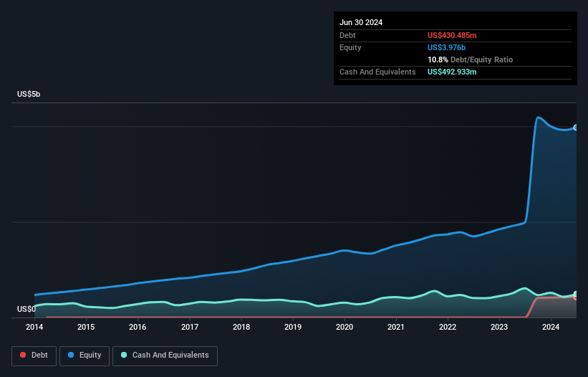Click the US$3.976b equity value
This screenshot has width=588, height=377.
(446, 47)
